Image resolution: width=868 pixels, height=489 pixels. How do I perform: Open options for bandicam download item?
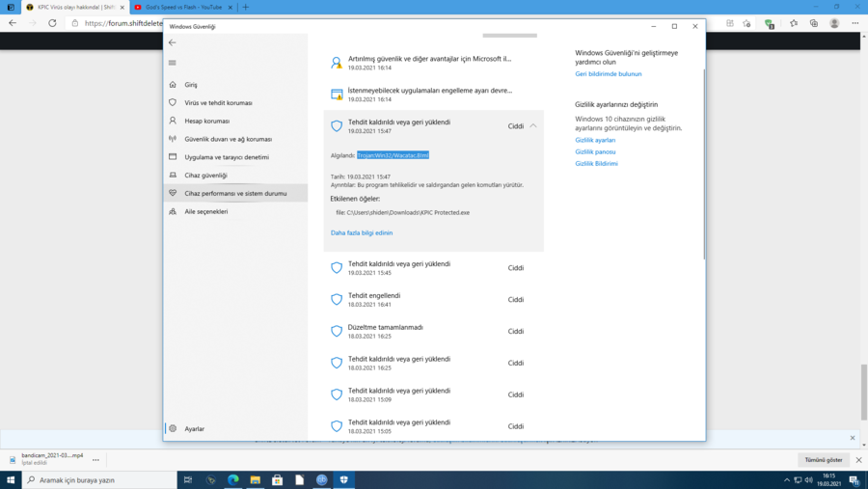click(95, 460)
